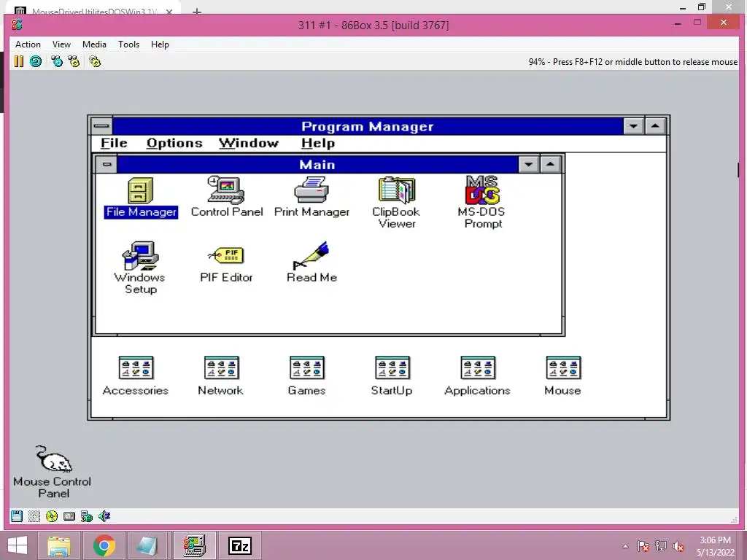Click the 86Box taskbar button

pos(194,545)
